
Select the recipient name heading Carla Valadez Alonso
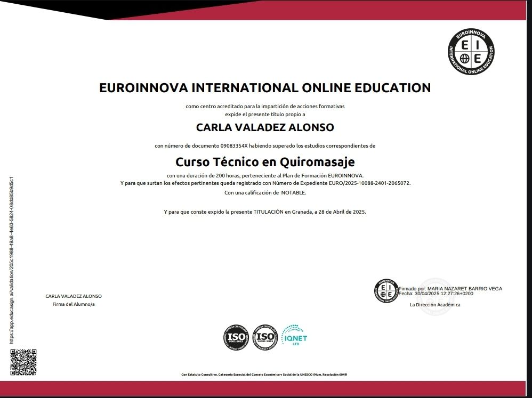(265, 128)
